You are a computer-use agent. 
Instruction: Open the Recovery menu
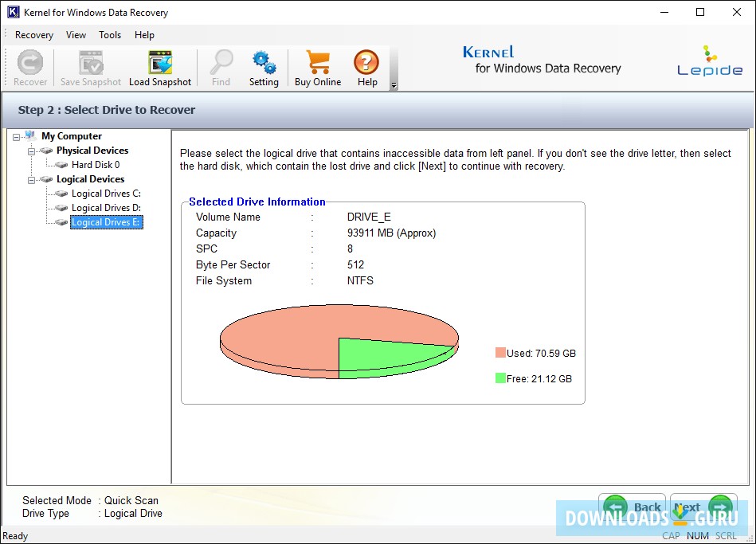pos(33,35)
